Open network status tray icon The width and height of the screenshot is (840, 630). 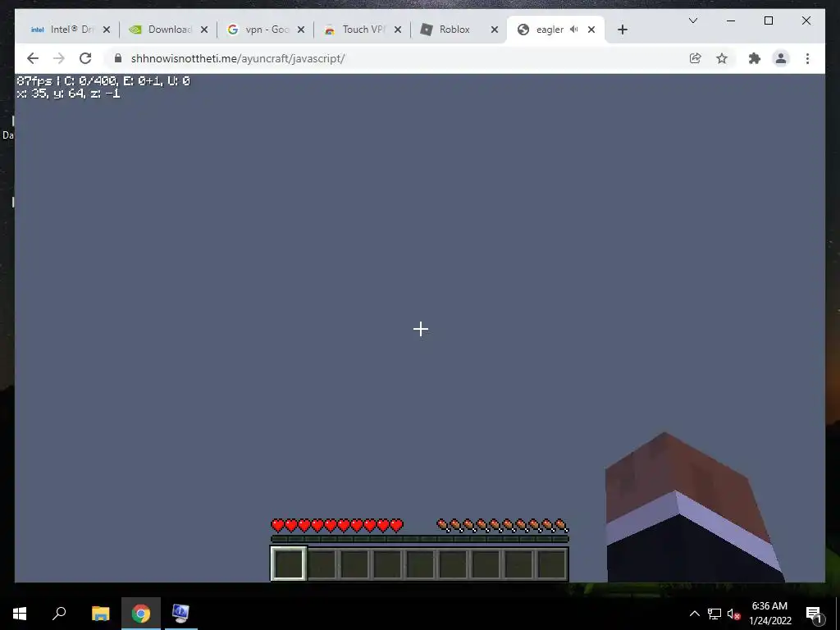click(714, 614)
